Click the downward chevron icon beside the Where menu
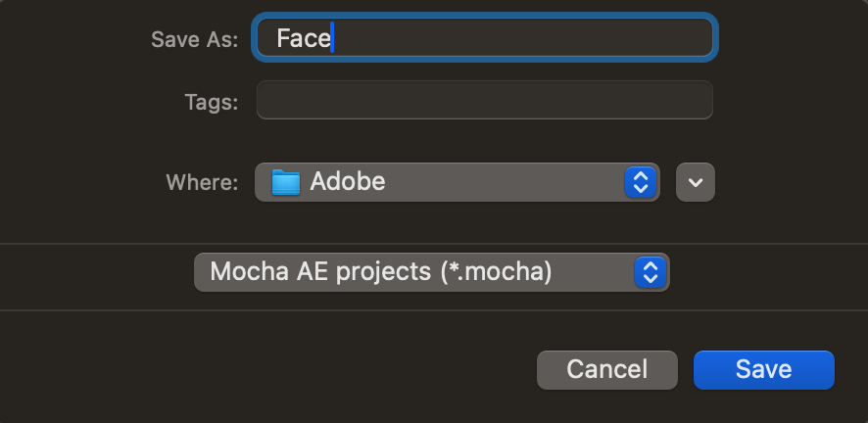868x423 pixels. coord(696,182)
